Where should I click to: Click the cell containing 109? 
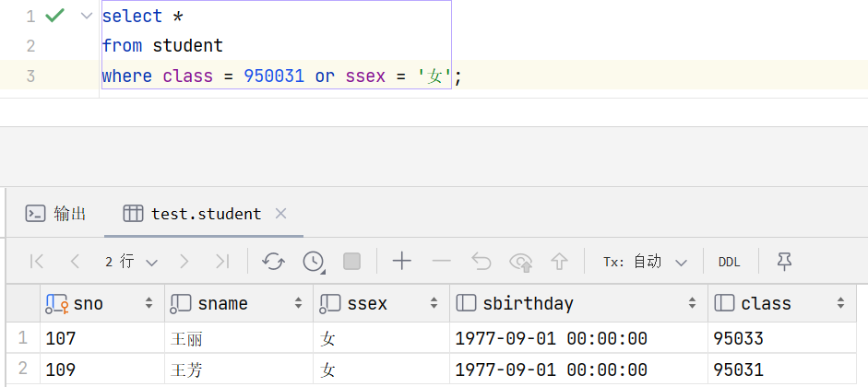[102, 369]
